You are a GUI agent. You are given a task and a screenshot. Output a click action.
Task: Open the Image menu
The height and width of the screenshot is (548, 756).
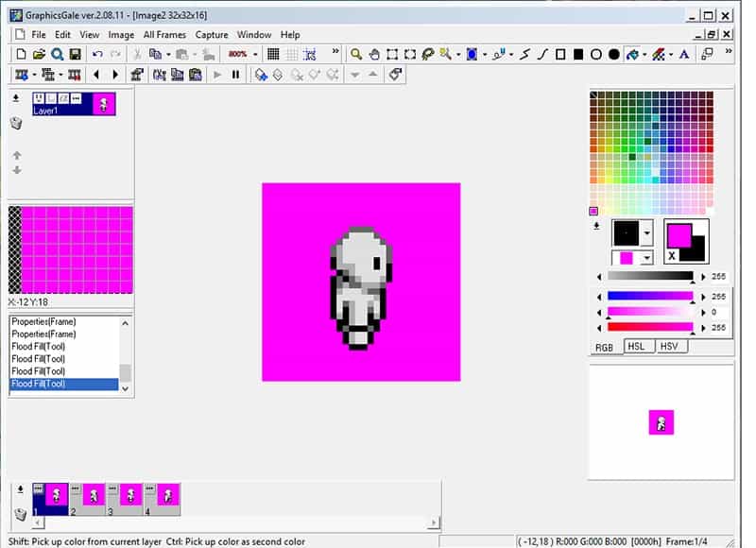121,35
